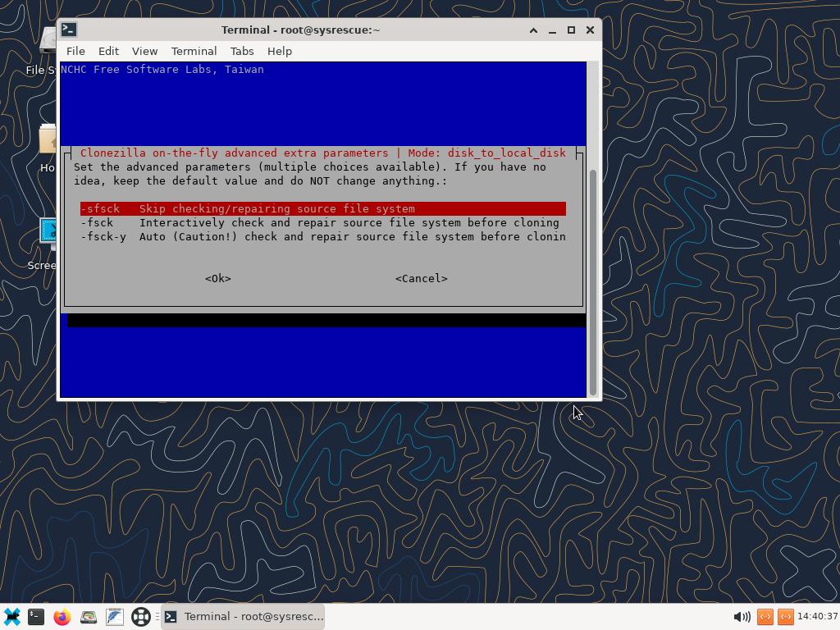The image size is (840, 630).
Task: Launch GParted disk utility from taskbar
Action: click(x=89, y=616)
